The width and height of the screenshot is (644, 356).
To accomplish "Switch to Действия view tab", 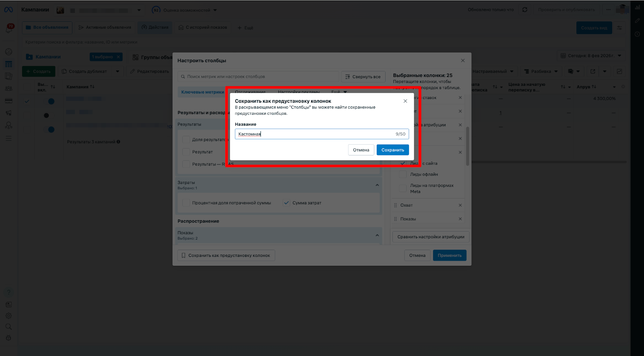I will tap(155, 27).
